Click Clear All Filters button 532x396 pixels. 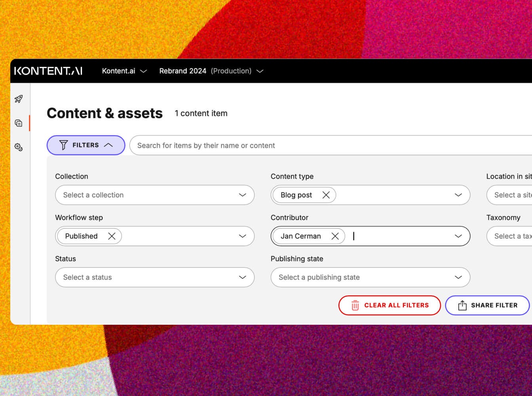(389, 305)
